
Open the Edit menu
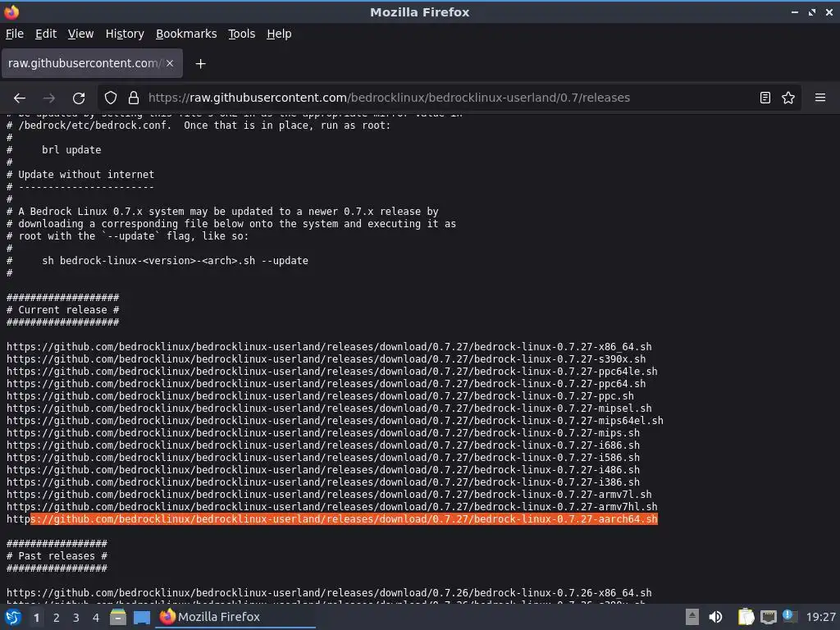(x=46, y=34)
